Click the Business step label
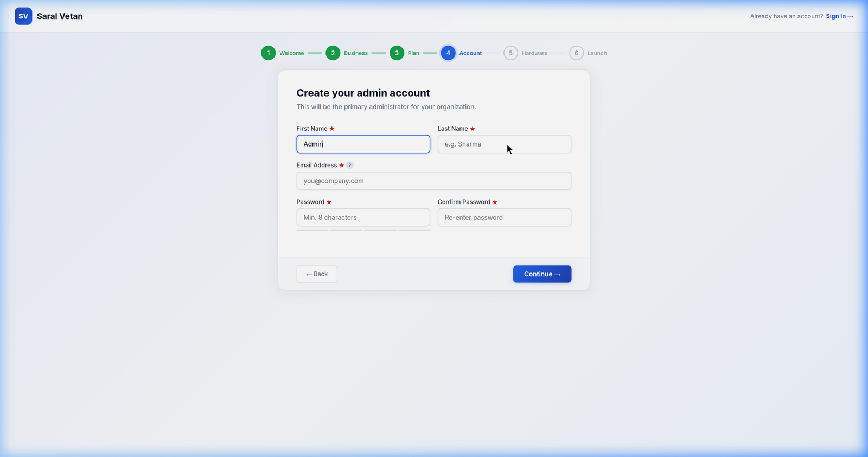868x457 pixels. (x=356, y=53)
